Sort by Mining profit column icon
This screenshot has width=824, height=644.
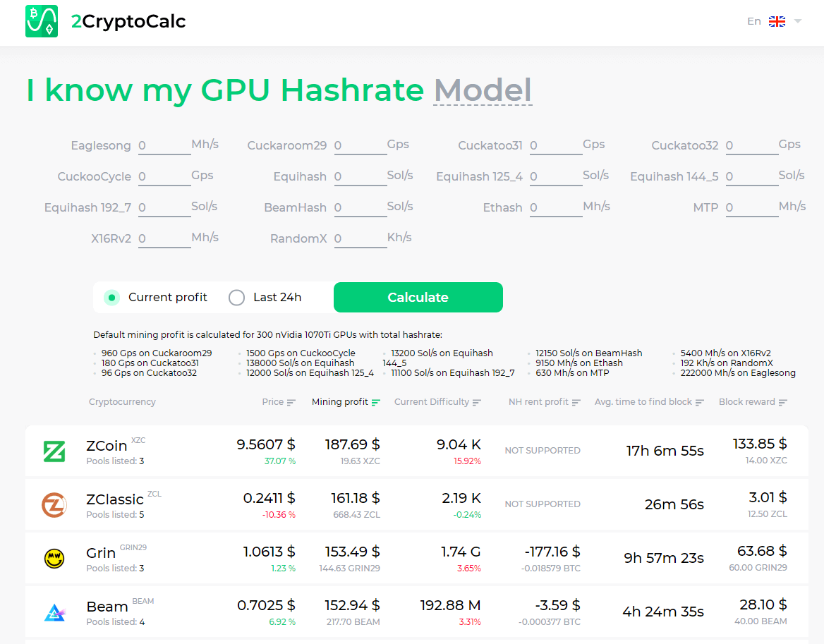(376, 402)
